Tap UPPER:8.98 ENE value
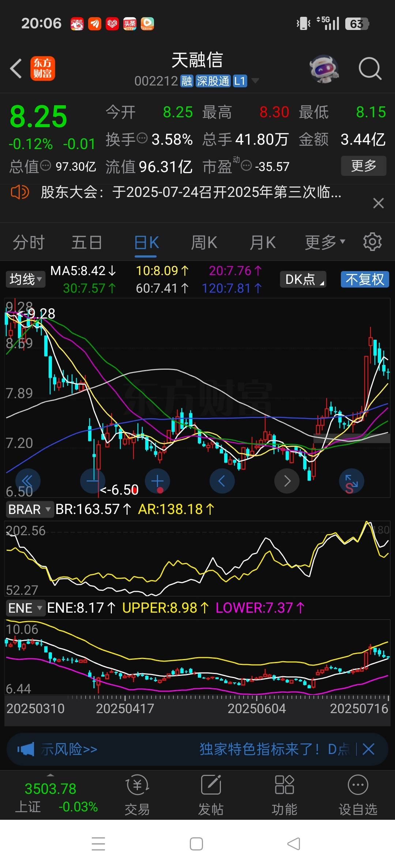 coord(165,608)
